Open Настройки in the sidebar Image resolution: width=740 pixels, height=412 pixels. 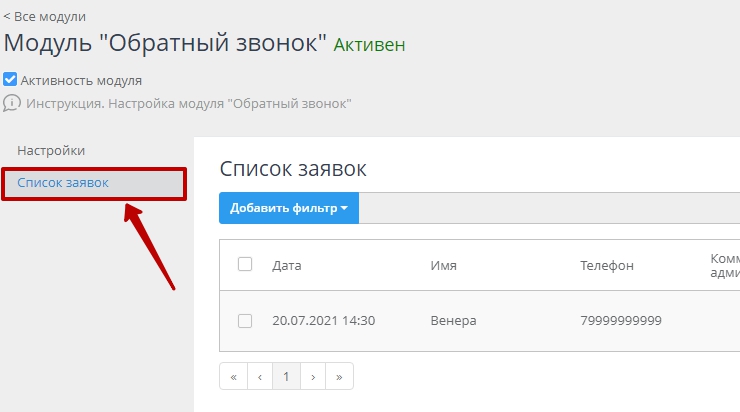coord(51,150)
